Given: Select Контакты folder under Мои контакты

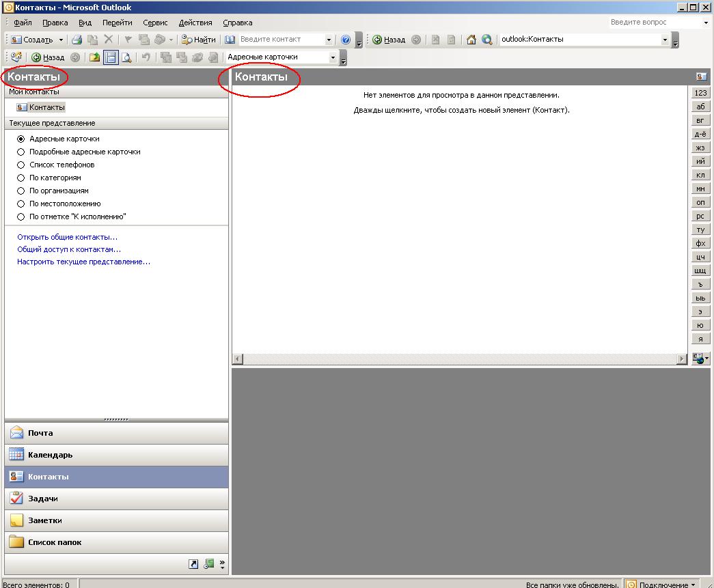Looking at the screenshot, I should [41, 107].
